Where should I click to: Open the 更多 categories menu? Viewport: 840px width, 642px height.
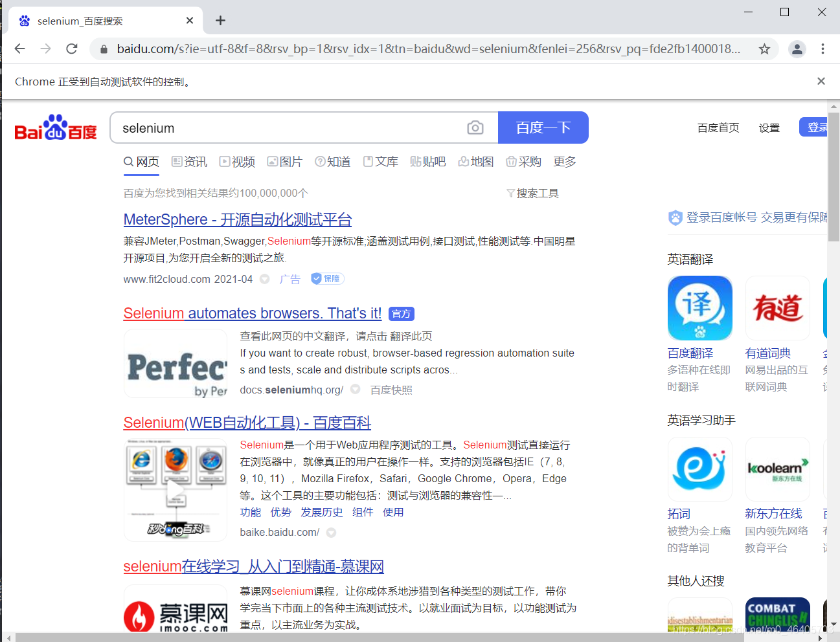click(565, 161)
